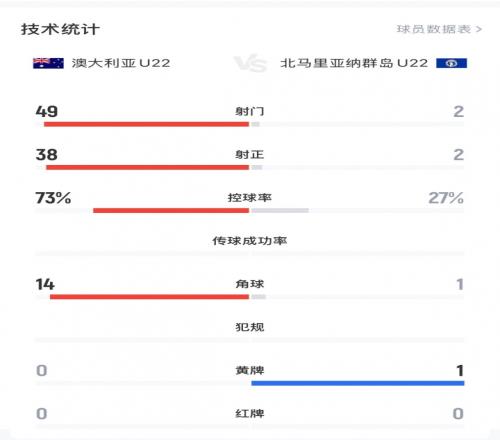Click the 传球成功率 stat label

[x=250, y=241]
